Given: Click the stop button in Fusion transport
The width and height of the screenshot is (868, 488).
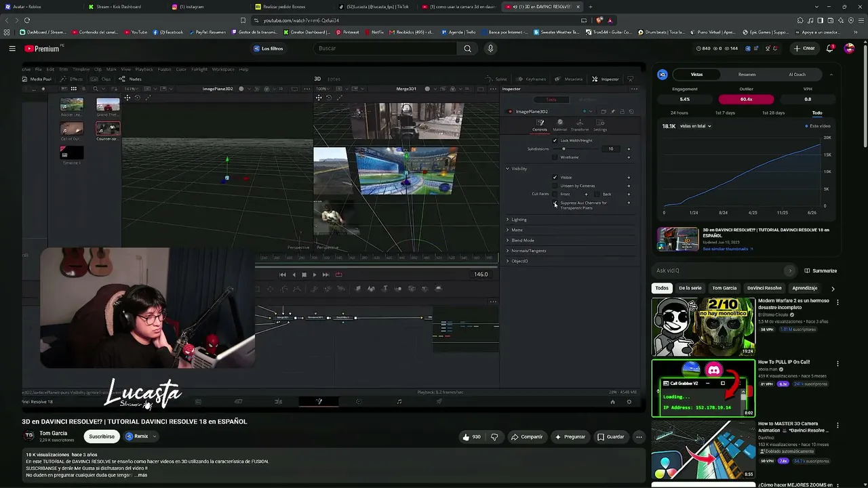Looking at the screenshot, I should 304,274.
